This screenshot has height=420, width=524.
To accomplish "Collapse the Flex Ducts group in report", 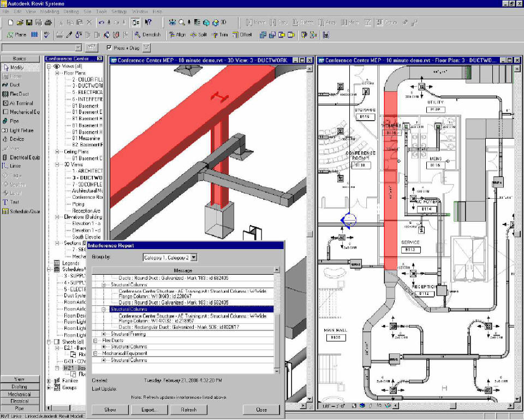I will (x=95, y=340).
